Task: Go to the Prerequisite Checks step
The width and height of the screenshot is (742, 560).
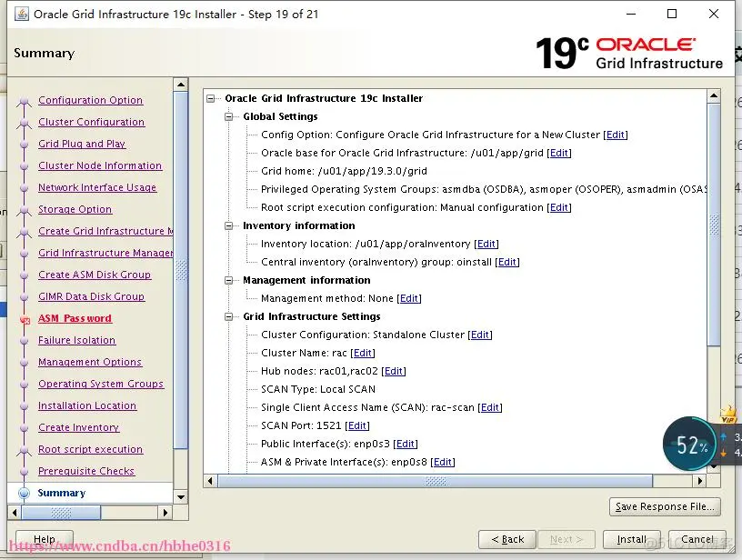Action: point(86,471)
